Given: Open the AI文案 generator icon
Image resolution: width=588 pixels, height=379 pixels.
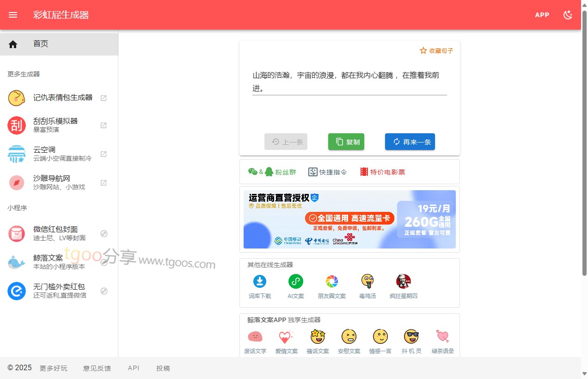Looking at the screenshot, I should point(295,281).
